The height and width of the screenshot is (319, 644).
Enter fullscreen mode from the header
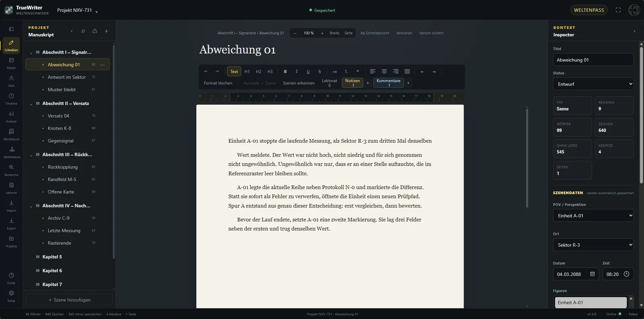[x=618, y=10]
